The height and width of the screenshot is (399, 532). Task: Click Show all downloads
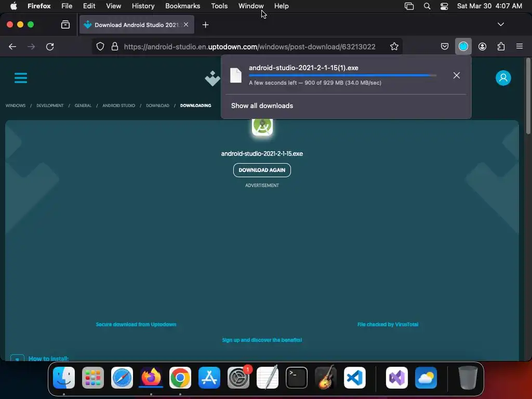[x=262, y=106]
